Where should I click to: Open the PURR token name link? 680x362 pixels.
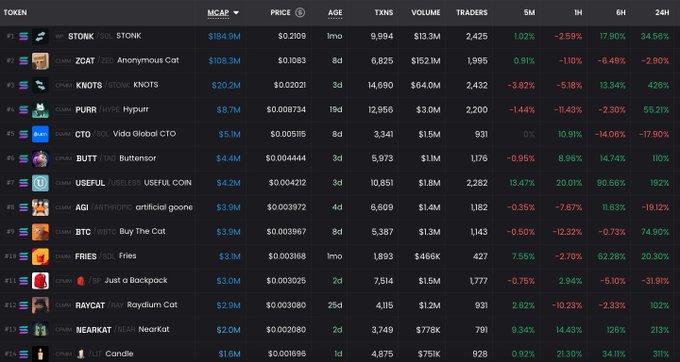point(86,110)
